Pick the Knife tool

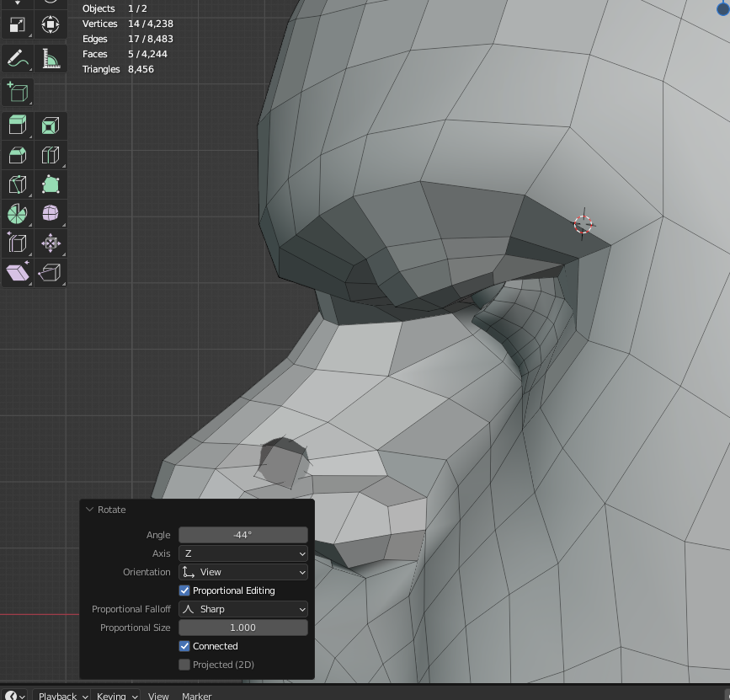click(17, 184)
